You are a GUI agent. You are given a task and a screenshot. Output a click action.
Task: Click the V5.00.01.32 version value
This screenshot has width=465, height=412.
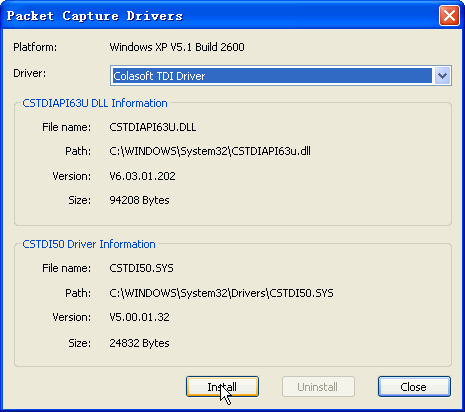pyautogui.click(x=139, y=317)
